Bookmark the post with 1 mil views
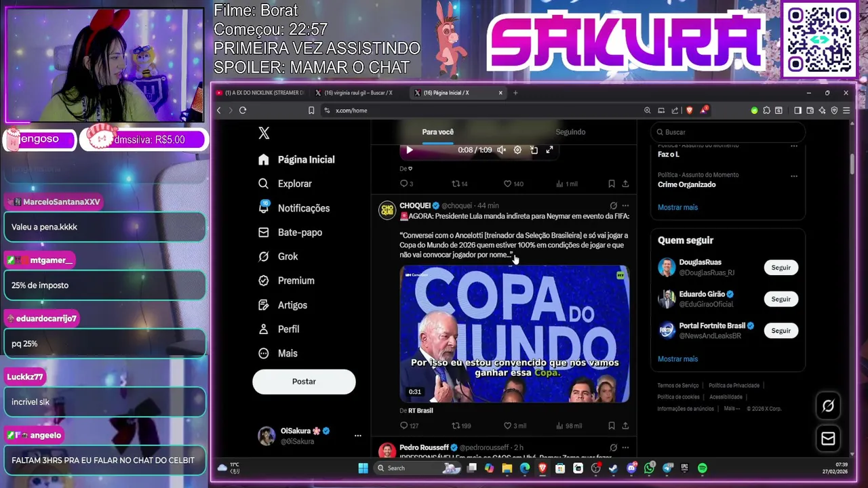 coord(611,184)
